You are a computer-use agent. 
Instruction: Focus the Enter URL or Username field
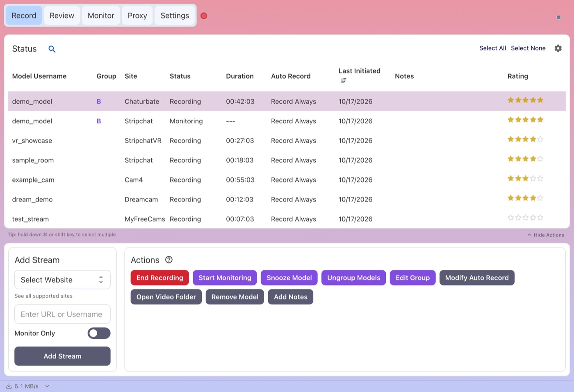tap(62, 314)
